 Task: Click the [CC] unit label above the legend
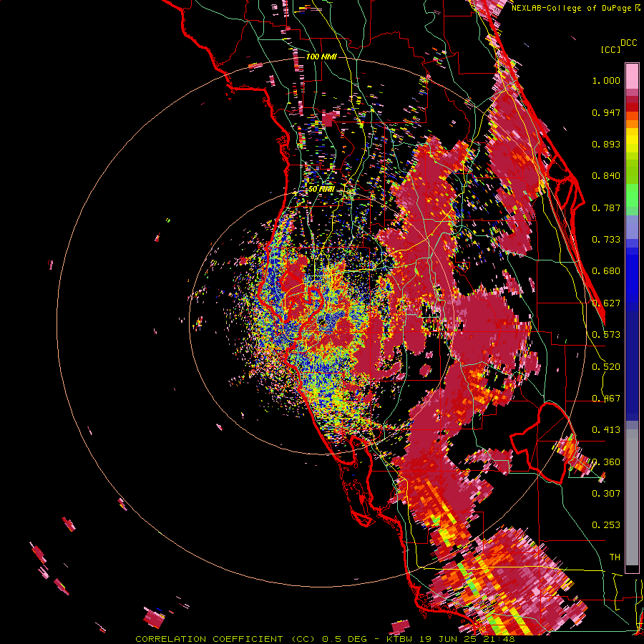click(610, 49)
